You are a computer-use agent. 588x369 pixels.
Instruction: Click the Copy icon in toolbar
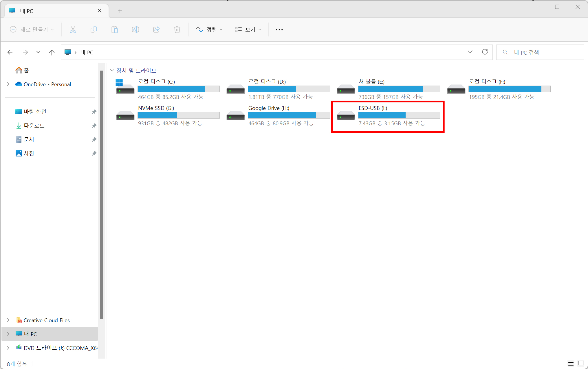(94, 29)
